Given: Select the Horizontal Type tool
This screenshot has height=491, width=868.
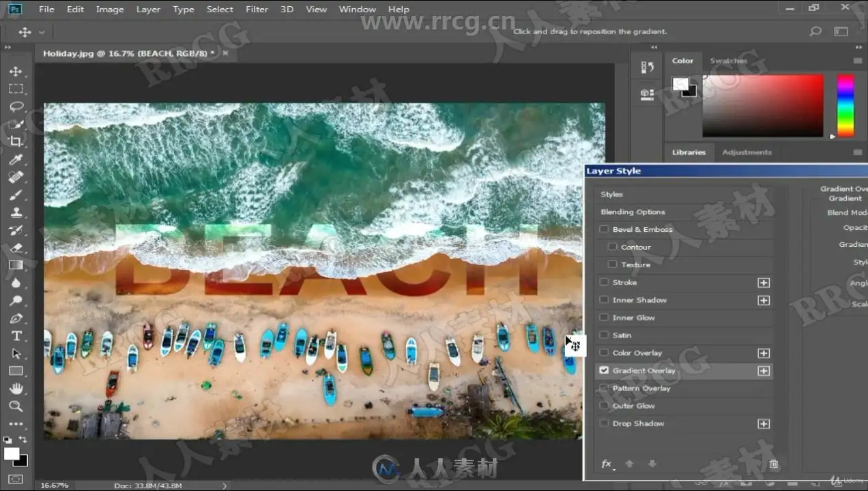Looking at the screenshot, I should pyautogui.click(x=16, y=336).
